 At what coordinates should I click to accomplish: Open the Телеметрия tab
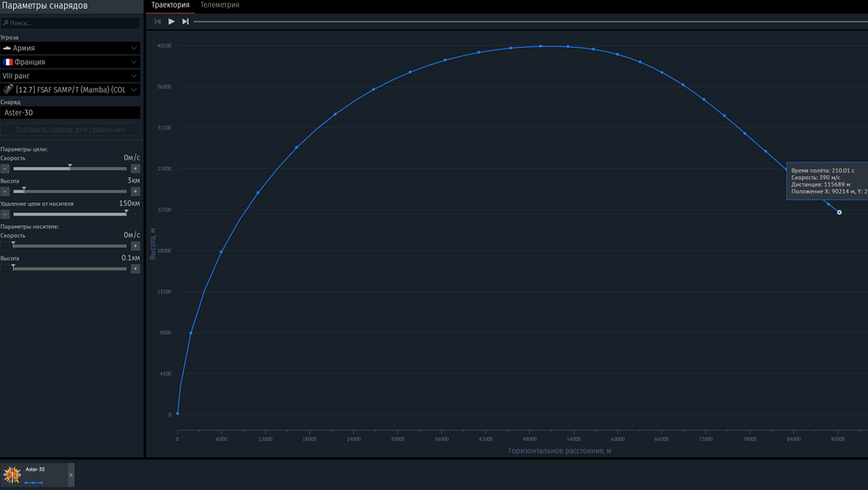220,5
